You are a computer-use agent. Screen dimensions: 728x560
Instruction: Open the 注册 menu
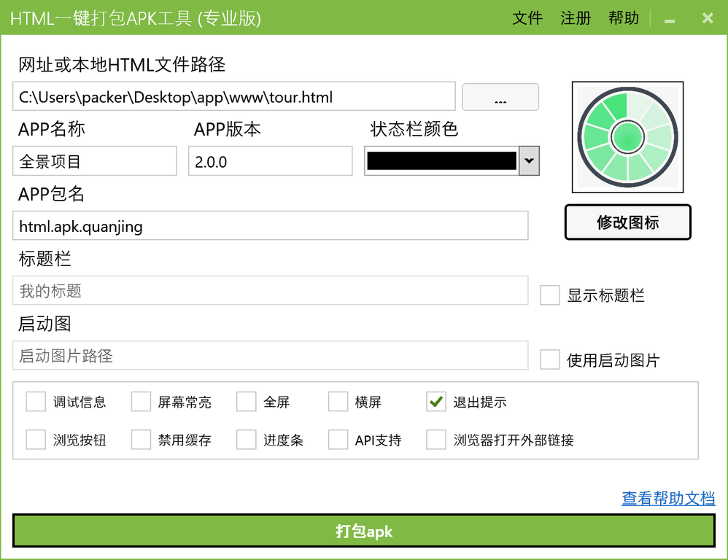point(576,17)
